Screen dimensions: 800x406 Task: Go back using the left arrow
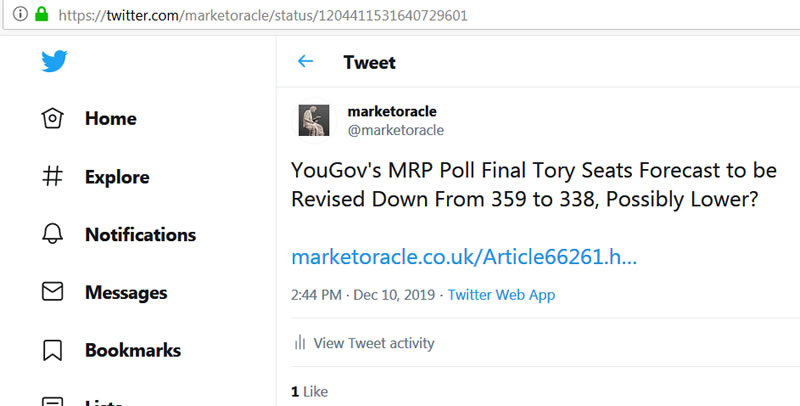305,62
